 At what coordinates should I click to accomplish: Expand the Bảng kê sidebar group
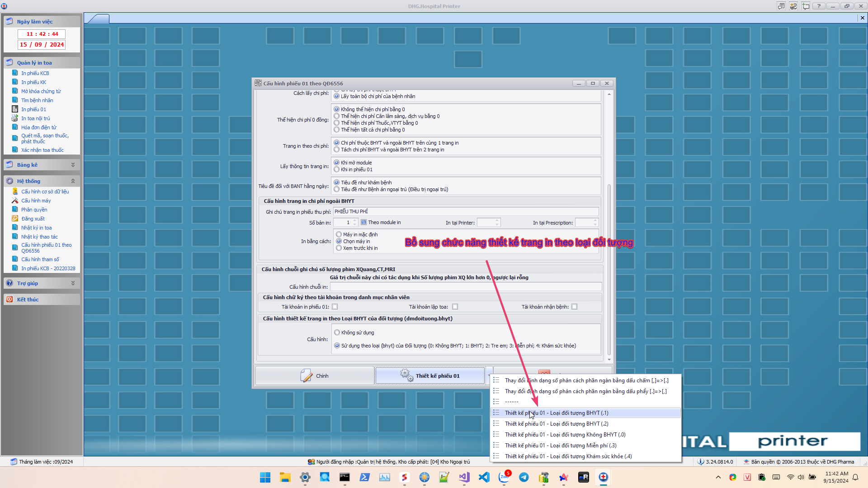point(73,165)
